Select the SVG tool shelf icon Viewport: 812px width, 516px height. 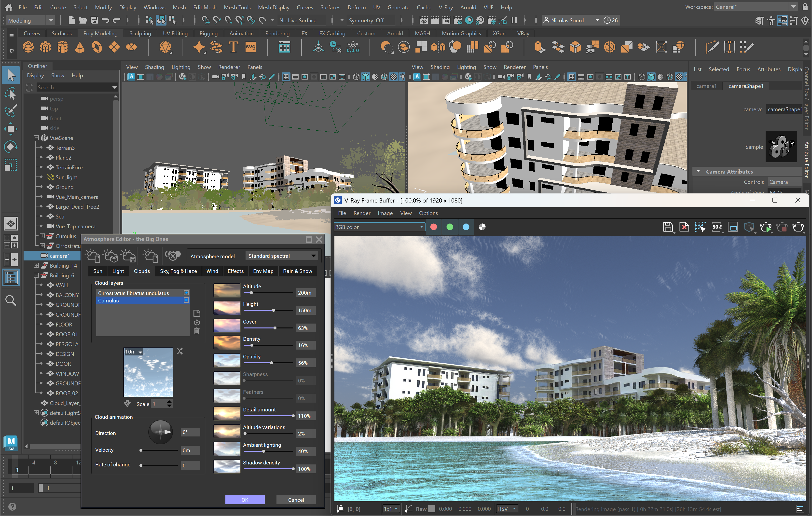tap(250, 47)
